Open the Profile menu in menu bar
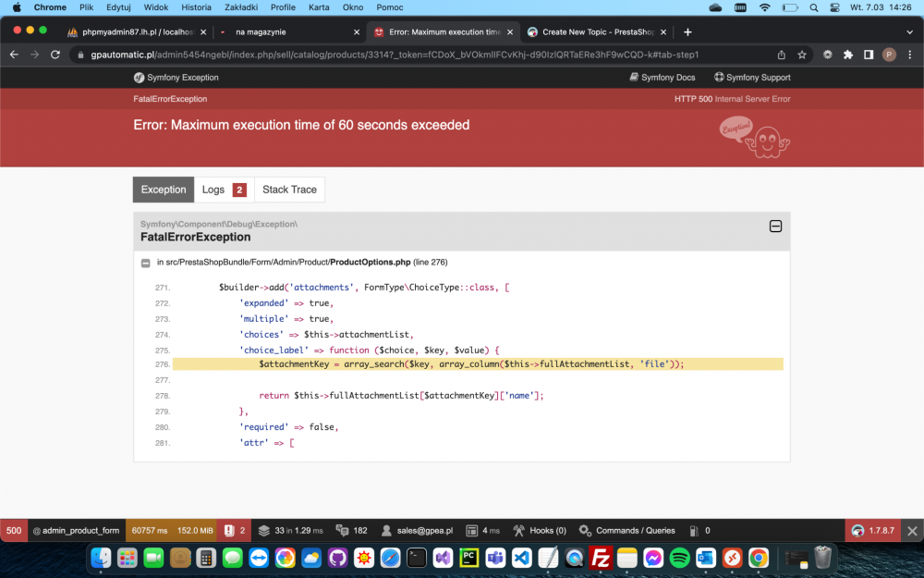 coord(283,7)
